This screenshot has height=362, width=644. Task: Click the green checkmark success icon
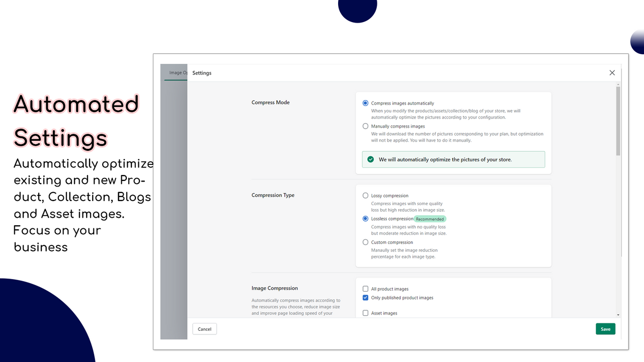point(370,159)
